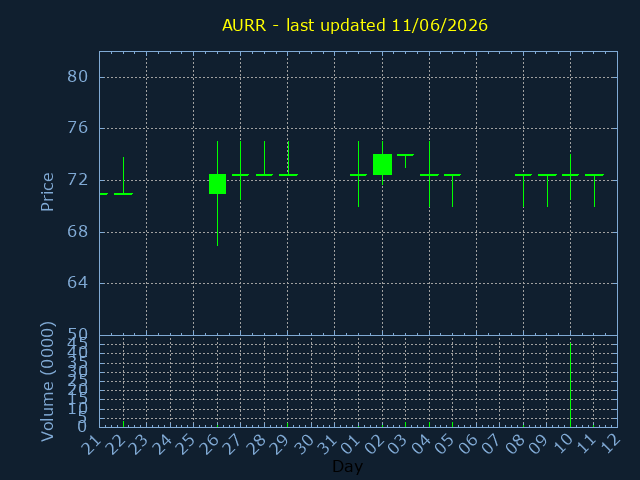Image resolution: width=640 pixels, height=480 pixels.
Task: Click the '68' price axis label
Action: 77,232
